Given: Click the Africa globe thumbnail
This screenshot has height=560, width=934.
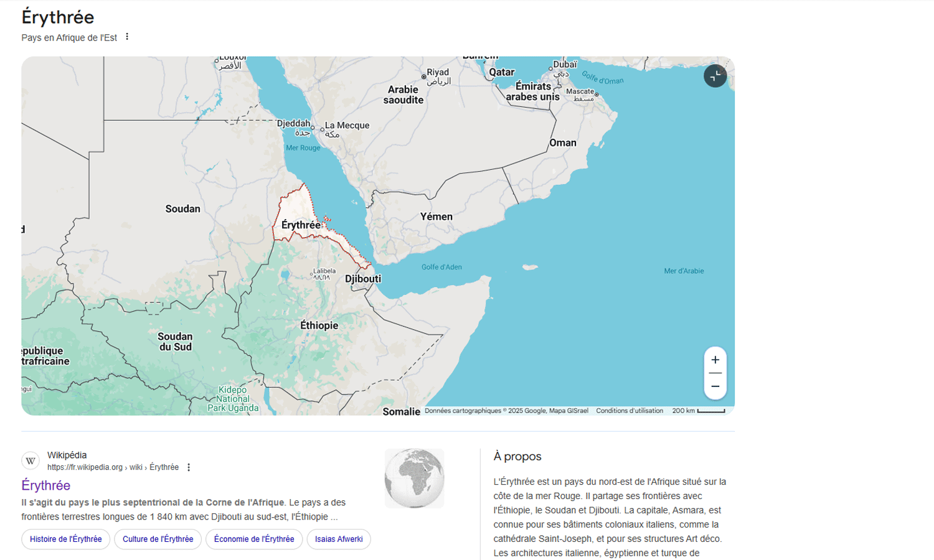Looking at the screenshot, I should tap(414, 478).
